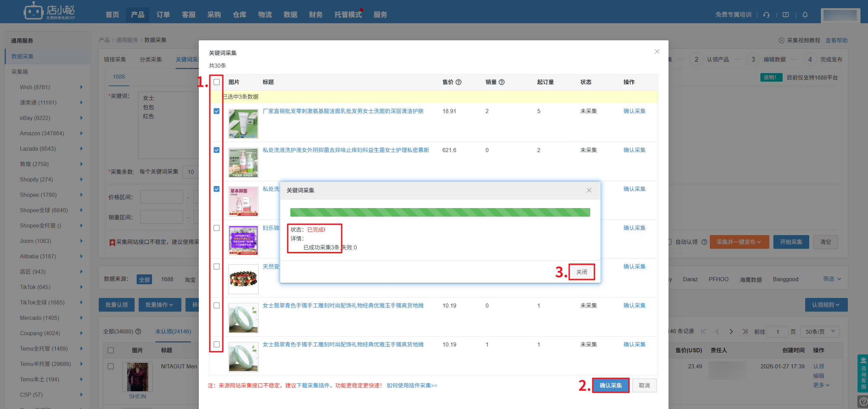Click the 采集视频教程 play icon
The height and width of the screenshot is (409, 868).
coord(781,40)
